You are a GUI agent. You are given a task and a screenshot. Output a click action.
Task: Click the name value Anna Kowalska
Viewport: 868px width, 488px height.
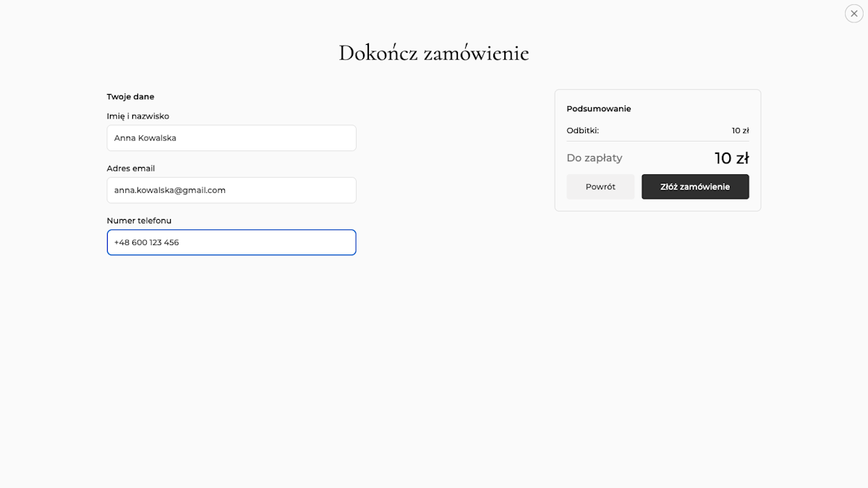[x=144, y=138]
